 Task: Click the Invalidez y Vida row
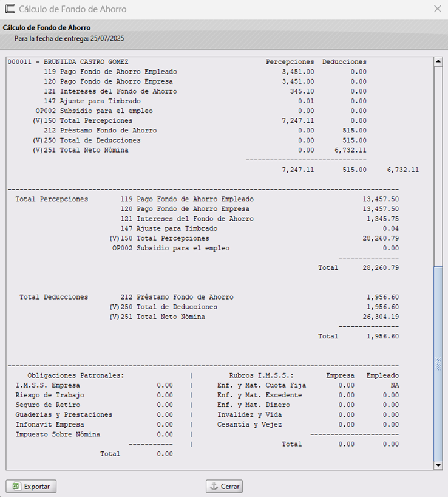pos(308,415)
